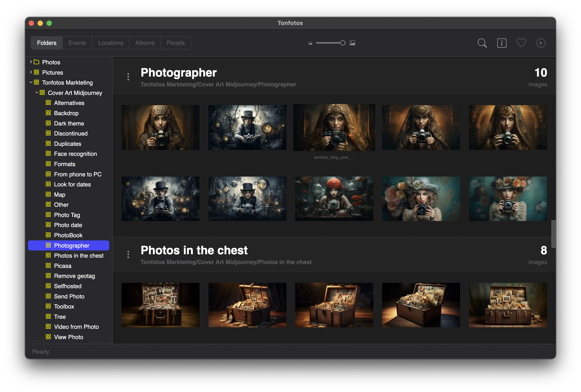
Task: Select the View Photo folder
Action: (x=69, y=337)
